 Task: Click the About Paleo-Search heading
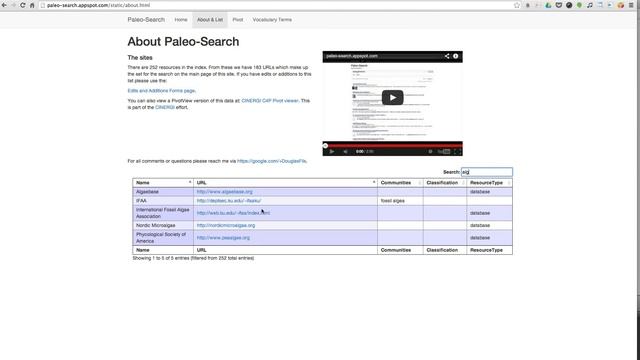pyautogui.click(x=183, y=42)
